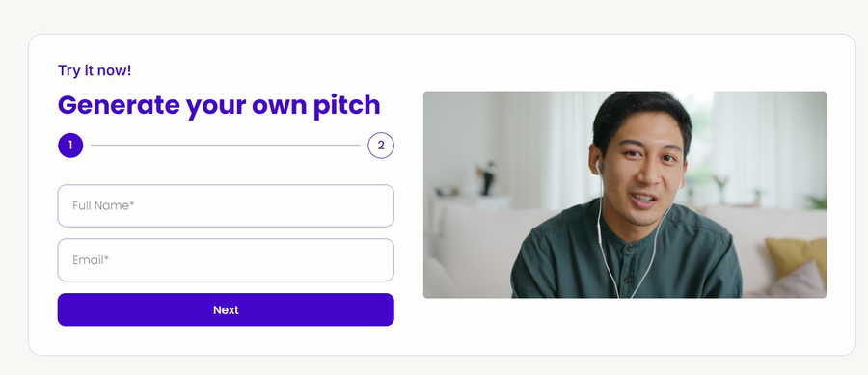
Task: Click the progress line between the steps
Action: coord(226,146)
